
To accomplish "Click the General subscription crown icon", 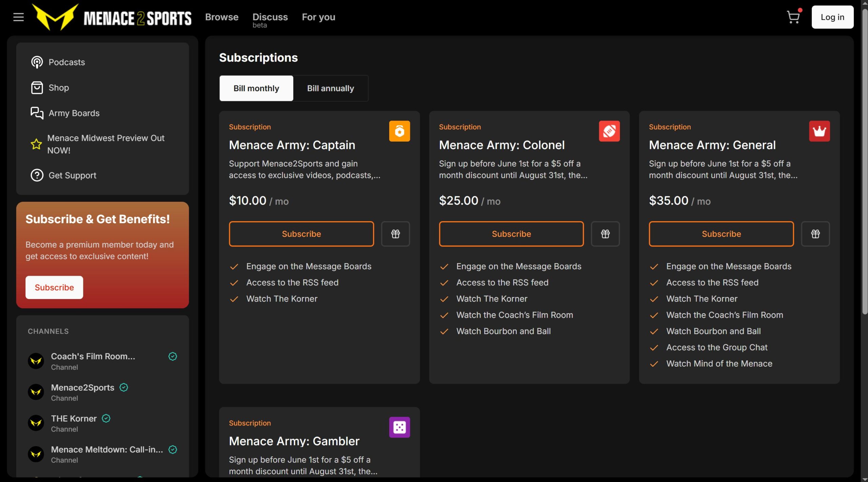I will tap(819, 131).
